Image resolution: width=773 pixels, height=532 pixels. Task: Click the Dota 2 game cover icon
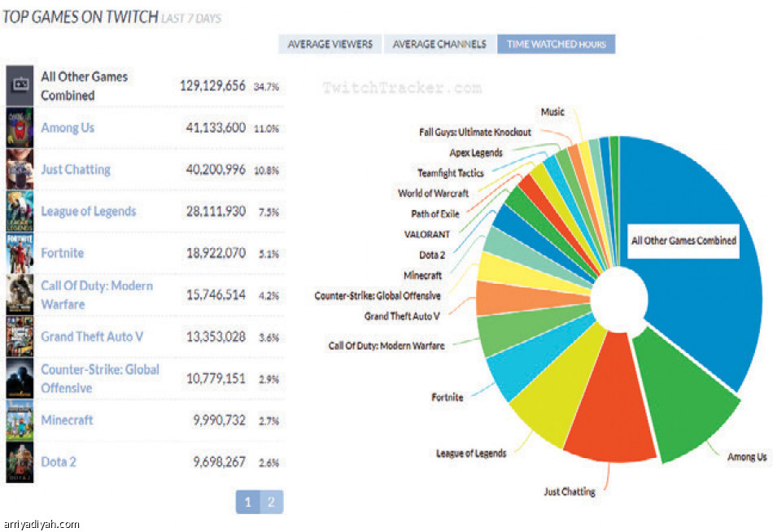point(20,462)
